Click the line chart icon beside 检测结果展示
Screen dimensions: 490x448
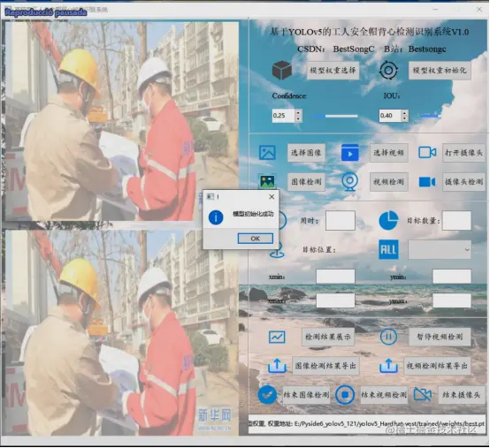pyautogui.click(x=277, y=337)
